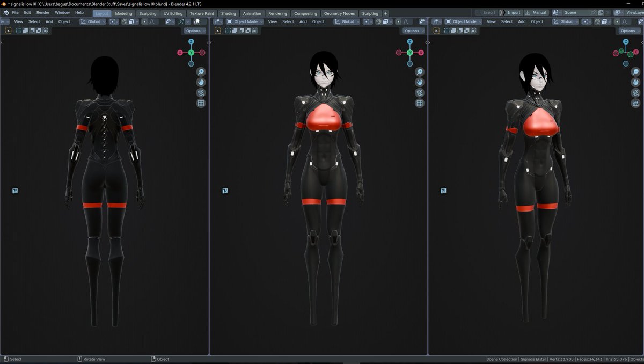
Task: Toggle X-ray shading in the viewport header
Action: pos(181,21)
